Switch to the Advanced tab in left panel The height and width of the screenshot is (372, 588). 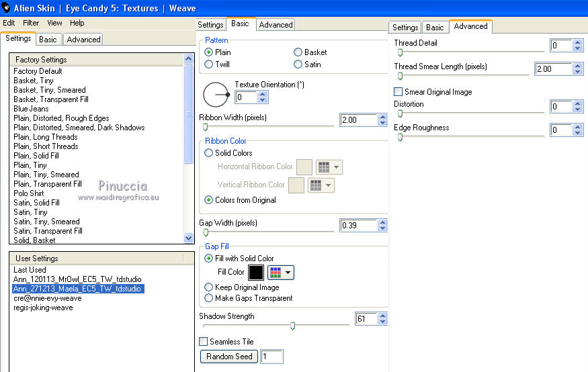tap(83, 40)
